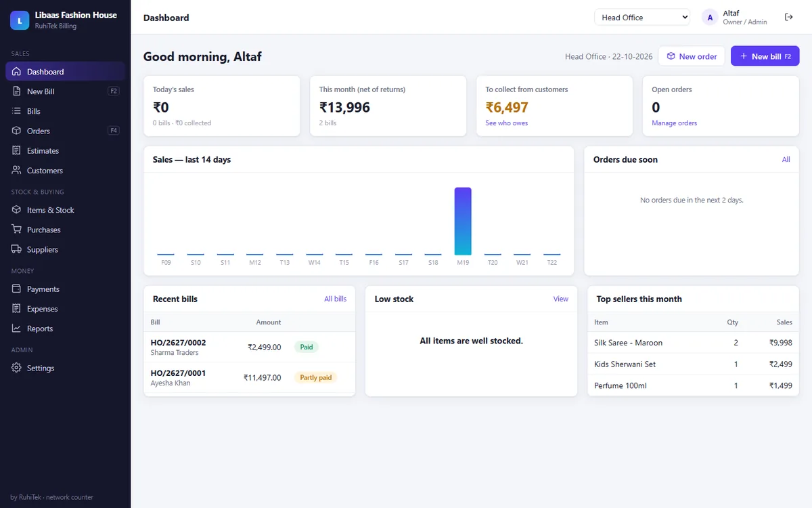Open the Head Office branch dropdown

click(642, 18)
